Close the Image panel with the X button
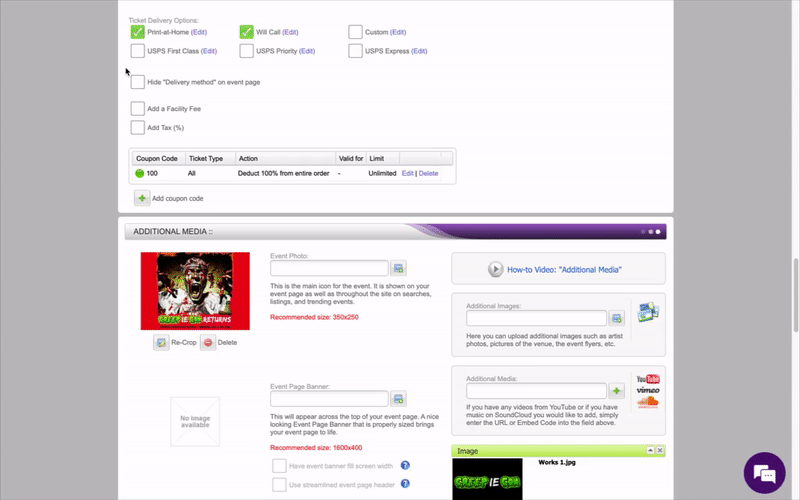The height and width of the screenshot is (500, 800). coord(659,451)
